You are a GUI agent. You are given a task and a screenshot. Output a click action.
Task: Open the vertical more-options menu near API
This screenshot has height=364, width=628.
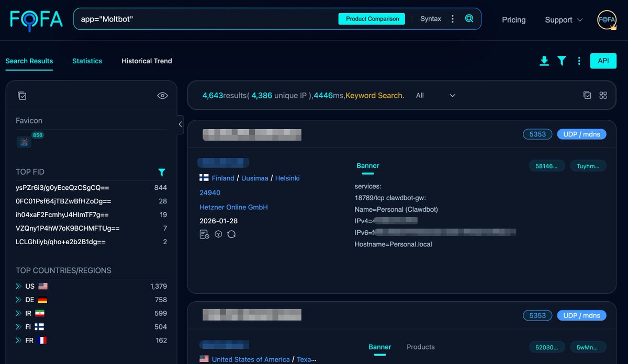click(x=579, y=61)
